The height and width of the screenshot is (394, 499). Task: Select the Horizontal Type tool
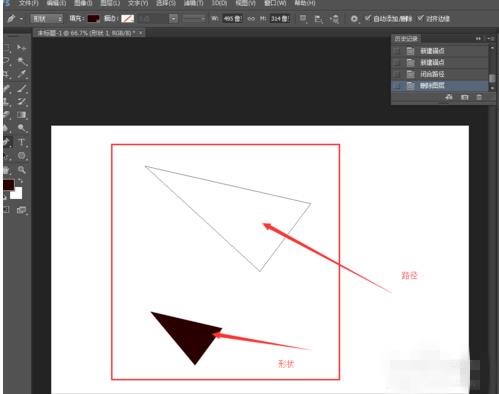pyautogui.click(x=22, y=142)
